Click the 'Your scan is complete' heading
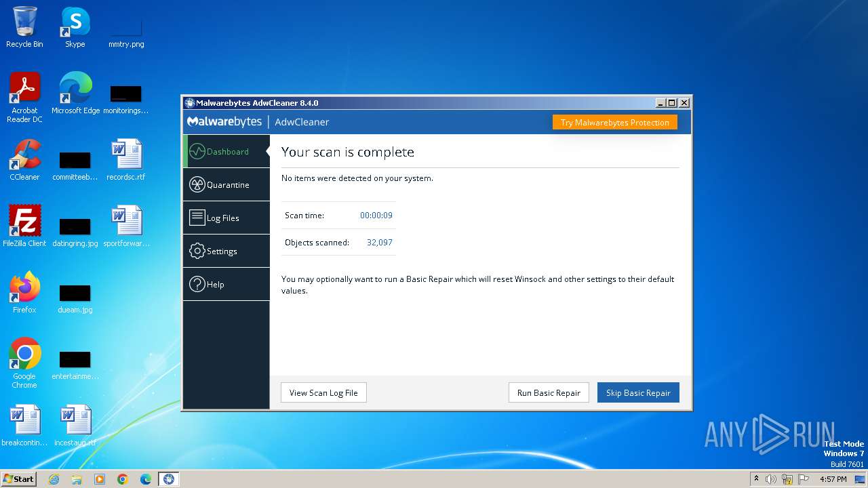868x488 pixels. pyautogui.click(x=348, y=152)
